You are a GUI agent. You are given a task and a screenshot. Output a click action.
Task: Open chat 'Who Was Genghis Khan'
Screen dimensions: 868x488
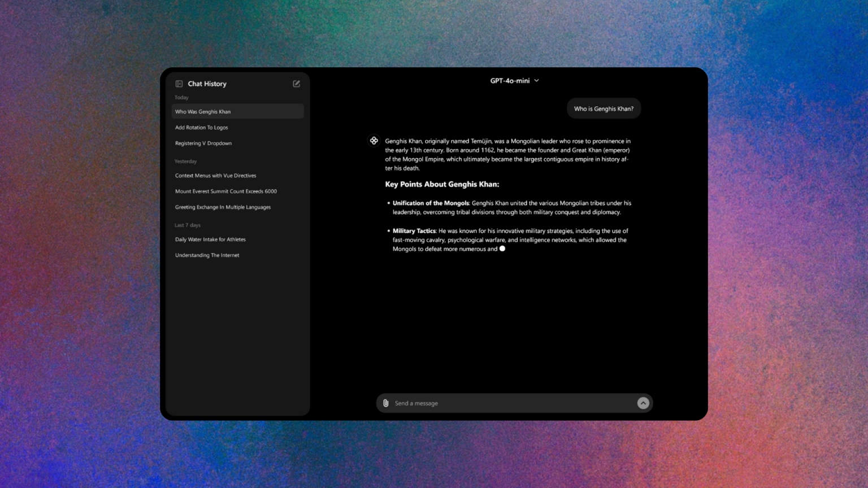click(238, 112)
